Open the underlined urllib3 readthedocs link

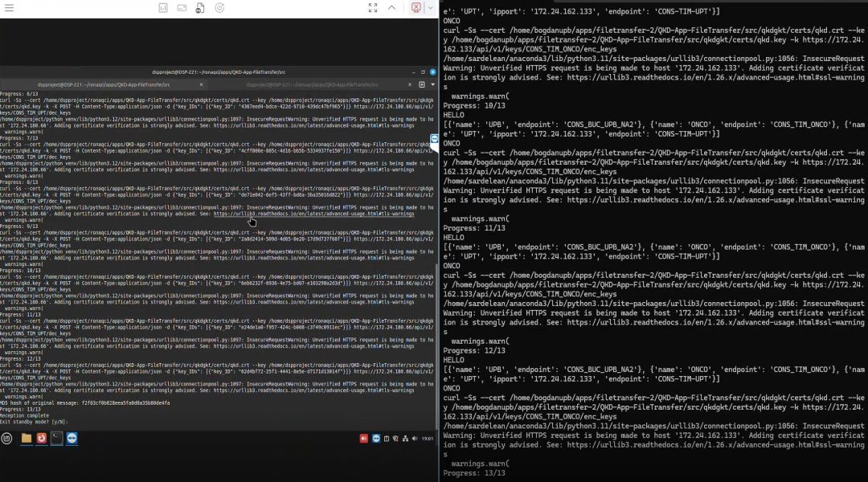pos(313,214)
